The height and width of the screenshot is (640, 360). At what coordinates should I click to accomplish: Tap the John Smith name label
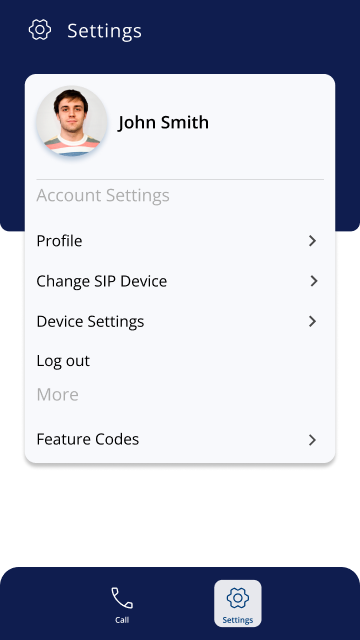click(163, 122)
